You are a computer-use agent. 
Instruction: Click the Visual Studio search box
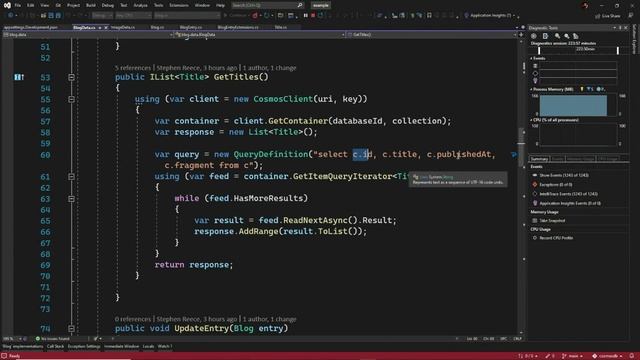coord(267,5)
